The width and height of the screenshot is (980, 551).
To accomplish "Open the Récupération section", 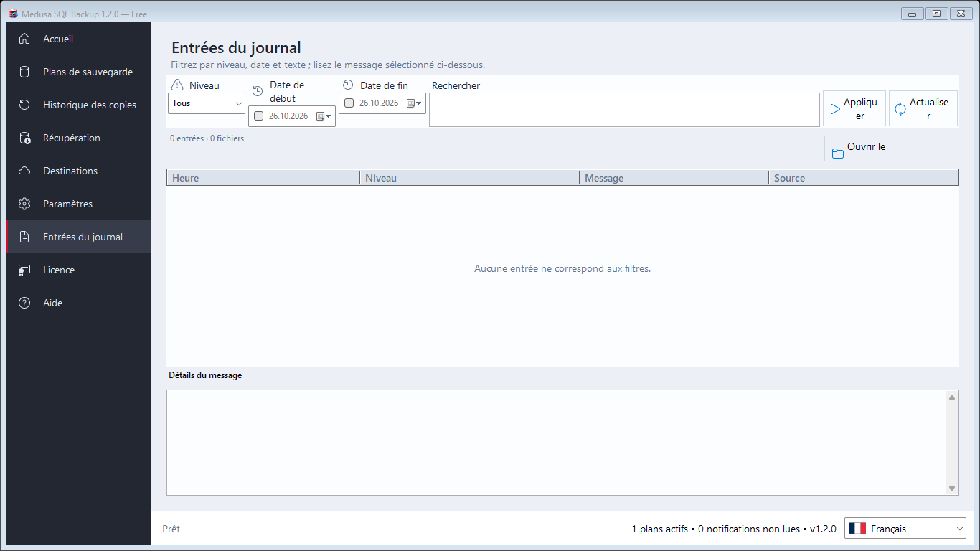I will [x=79, y=138].
